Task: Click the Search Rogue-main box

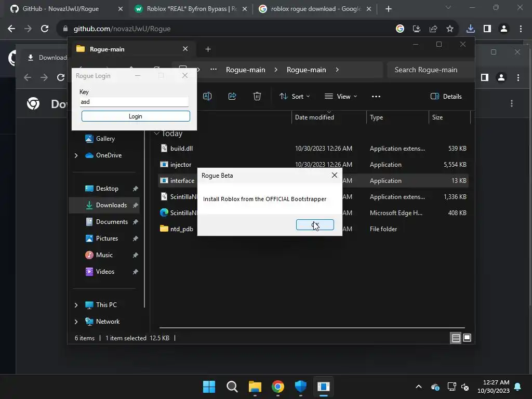Action: pyautogui.click(x=430, y=70)
